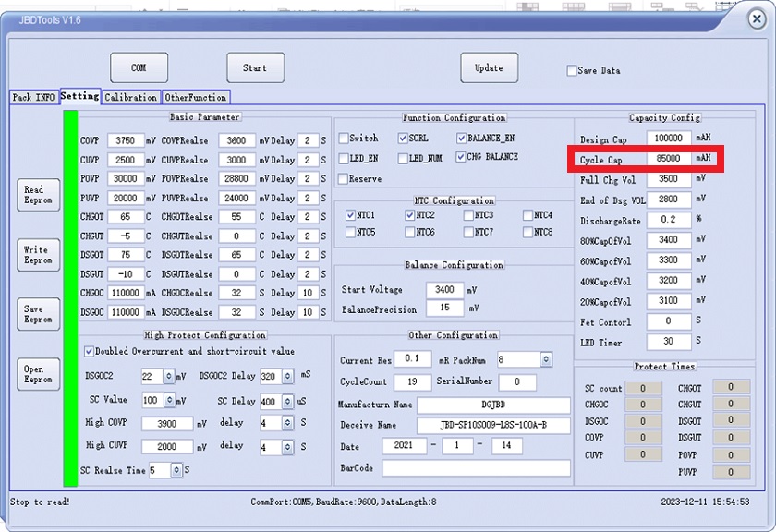Image resolution: width=776 pixels, height=532 pixels.
Task: Click the CycleCount input field
Action: click(x=412, y=382)
